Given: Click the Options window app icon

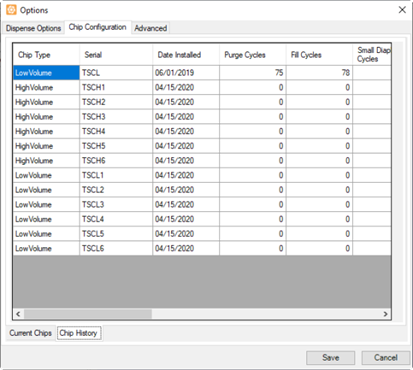Looking at the screenshot, I should tap(11, 10).
